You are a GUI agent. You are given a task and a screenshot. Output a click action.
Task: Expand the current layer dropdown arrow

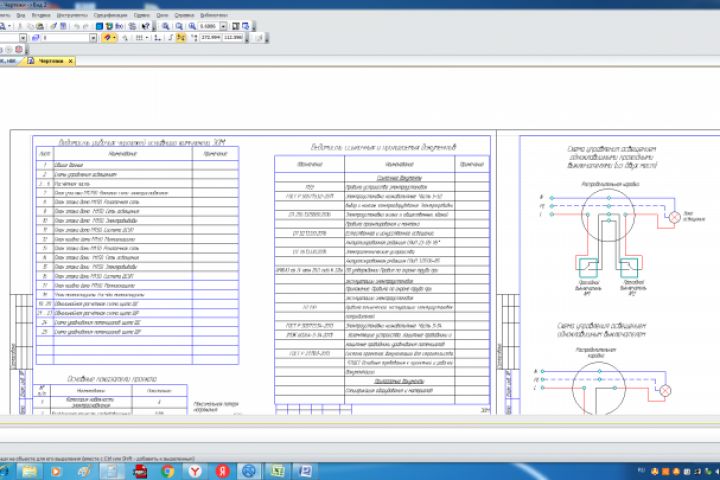[x=93, y=38]
